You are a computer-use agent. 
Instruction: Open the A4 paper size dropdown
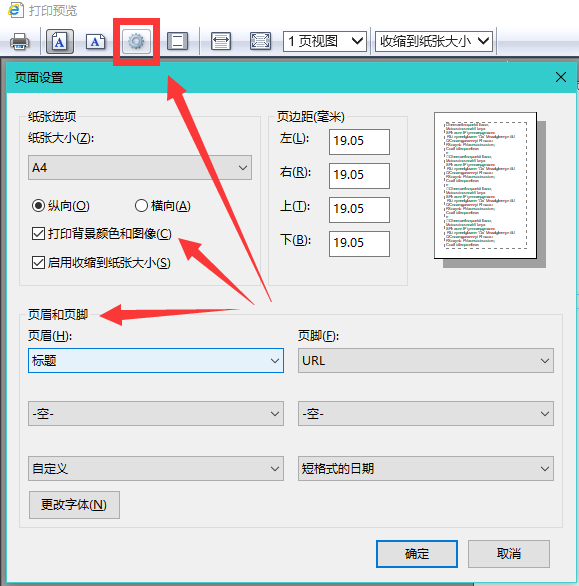pos(140,167)
